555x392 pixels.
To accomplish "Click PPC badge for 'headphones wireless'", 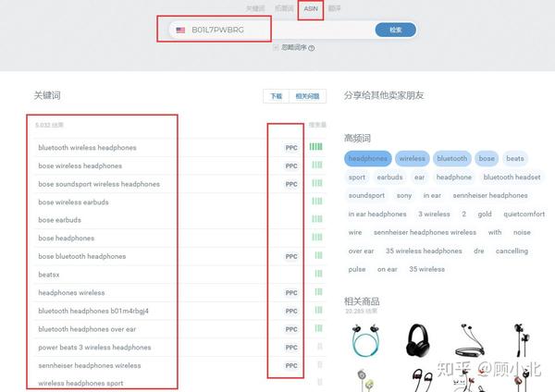I will [291, 293].
